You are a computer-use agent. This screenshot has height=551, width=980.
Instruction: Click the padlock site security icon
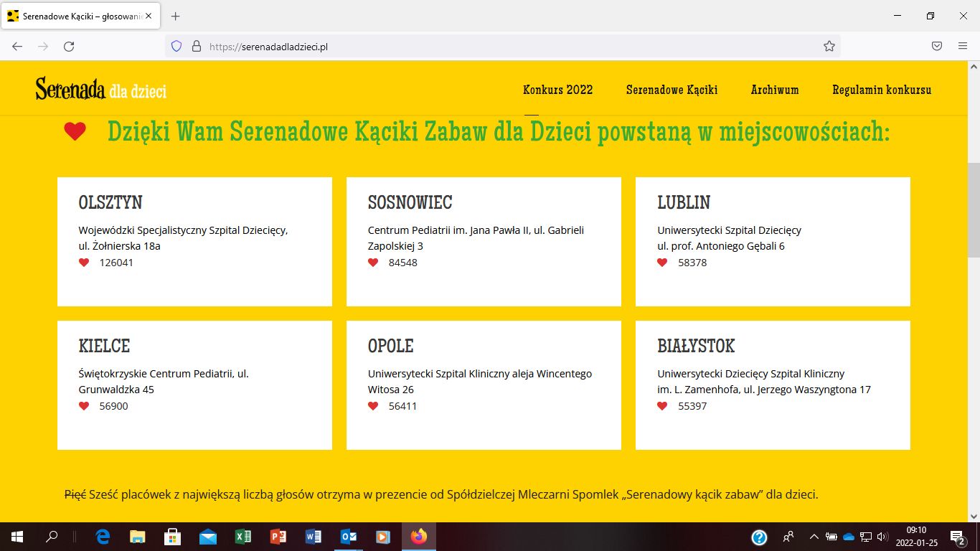click(196, 46)
